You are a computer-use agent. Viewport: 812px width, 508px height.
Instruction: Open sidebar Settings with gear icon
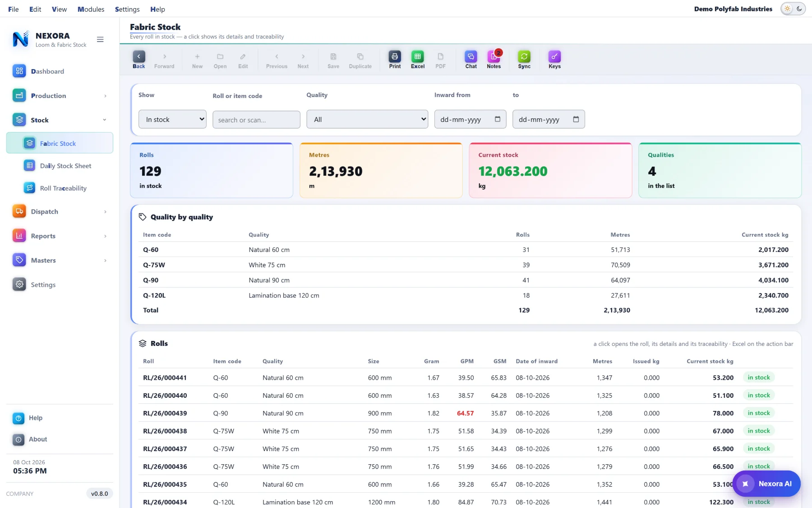click(60, 284)
